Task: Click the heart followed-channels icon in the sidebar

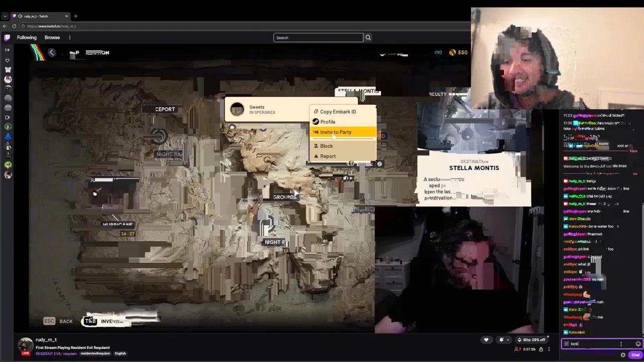Action: pos(7,60)
